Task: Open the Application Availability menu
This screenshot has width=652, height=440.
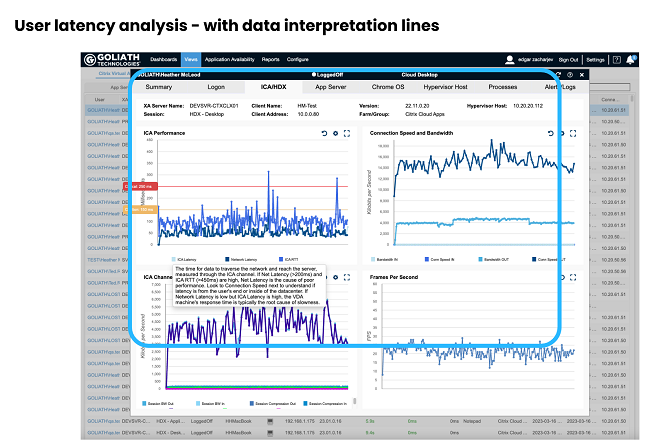Action: click(230, 59)
